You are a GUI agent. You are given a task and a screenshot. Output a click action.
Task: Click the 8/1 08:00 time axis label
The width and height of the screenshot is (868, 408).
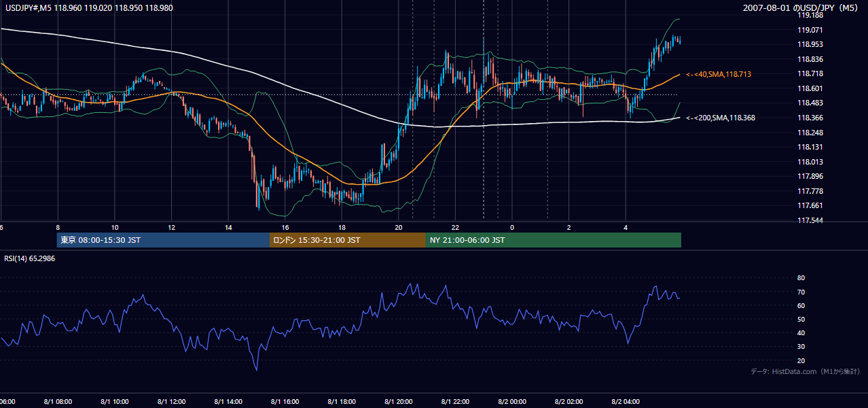coord(58,402)
